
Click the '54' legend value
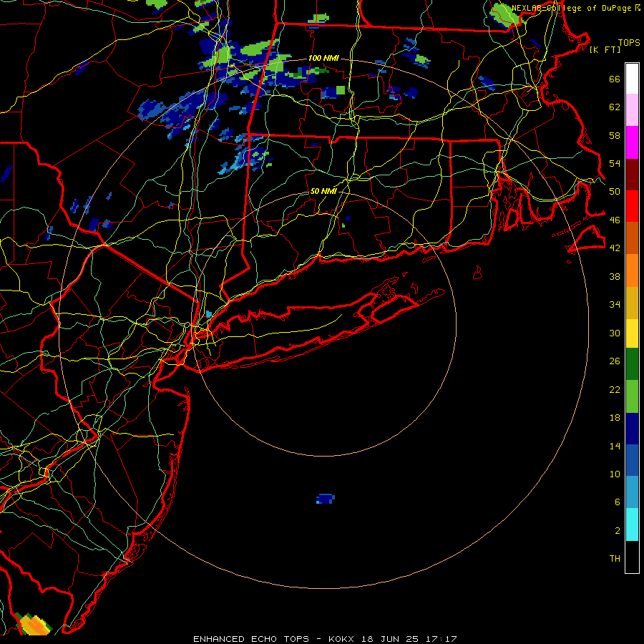[x=615, y=163]
